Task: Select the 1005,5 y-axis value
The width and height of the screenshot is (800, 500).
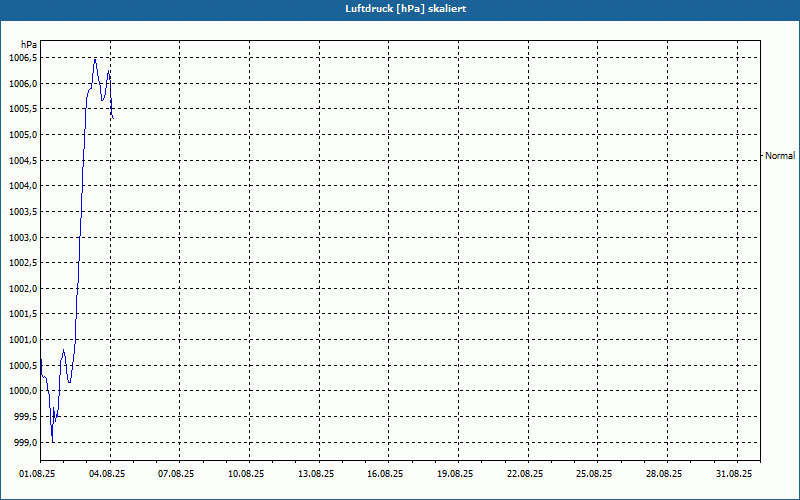Action: pos(23,109)
